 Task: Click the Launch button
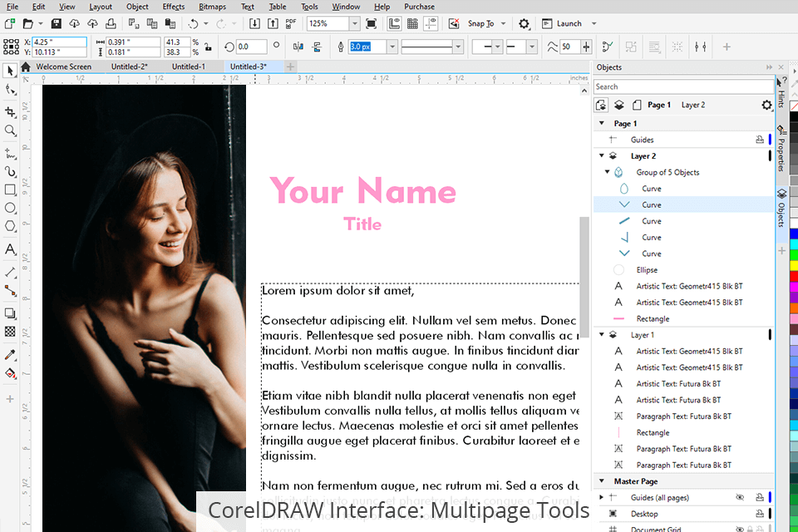569,24
